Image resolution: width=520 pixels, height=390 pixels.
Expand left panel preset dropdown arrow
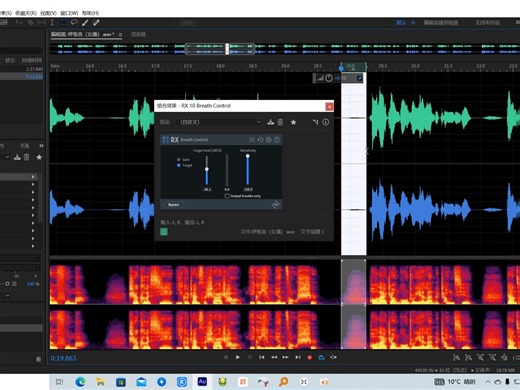pyautogui.click(x=7, y=157)
